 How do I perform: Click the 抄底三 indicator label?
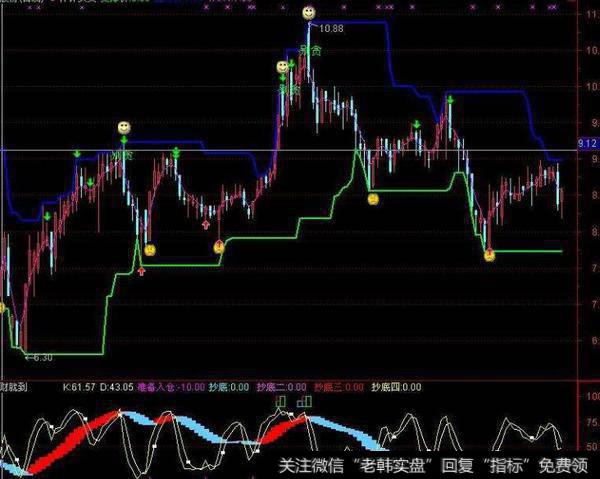coord(329,385)
